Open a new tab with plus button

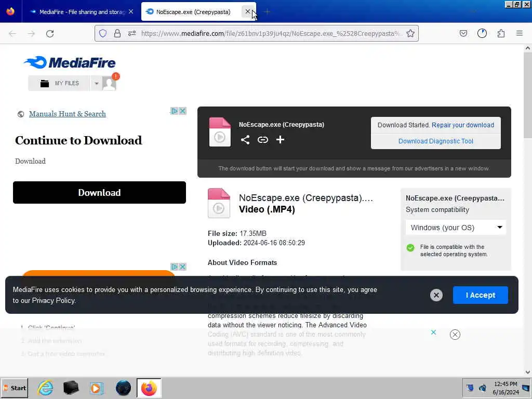268,12
